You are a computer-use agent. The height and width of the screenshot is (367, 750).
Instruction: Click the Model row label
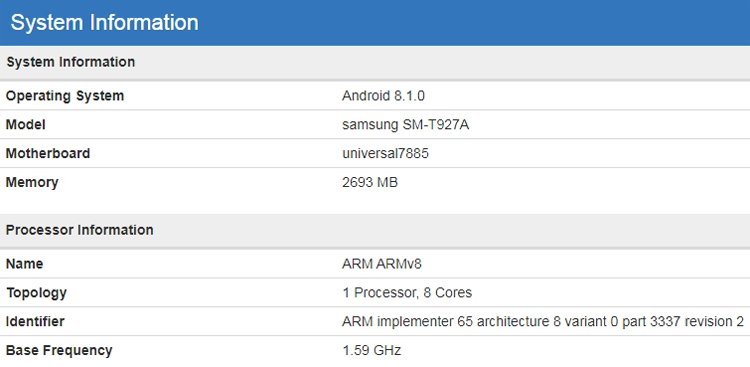click(x=25, y=125)
